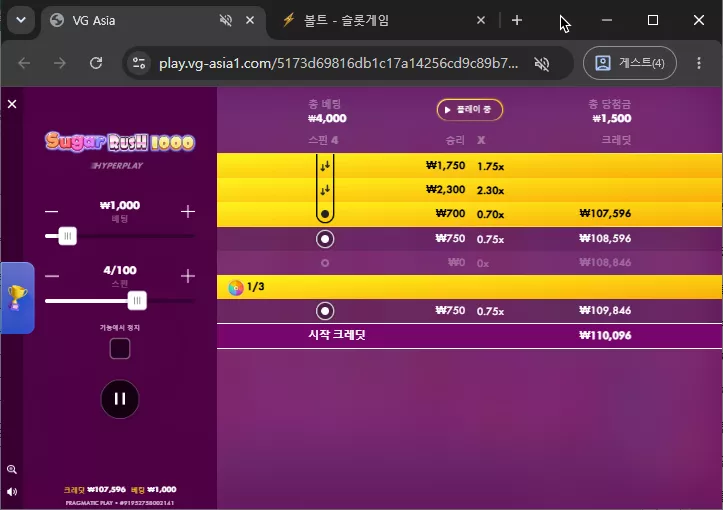This screenshot has width=723, height=510.
Task: Toggle the 기능에서 정지 checkbox
Action: click(x=120, y=349)
